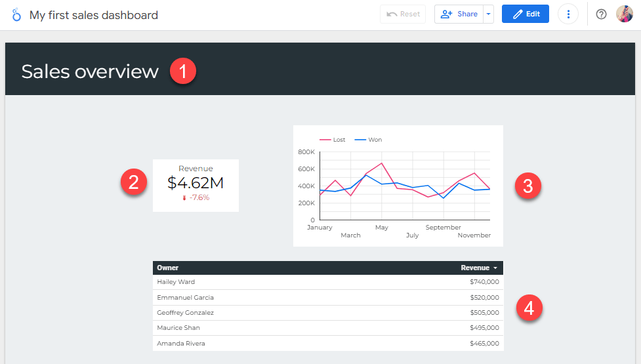641x364 pixels.
Task: Click the Sales overview header title
Action: coord(90,71)
